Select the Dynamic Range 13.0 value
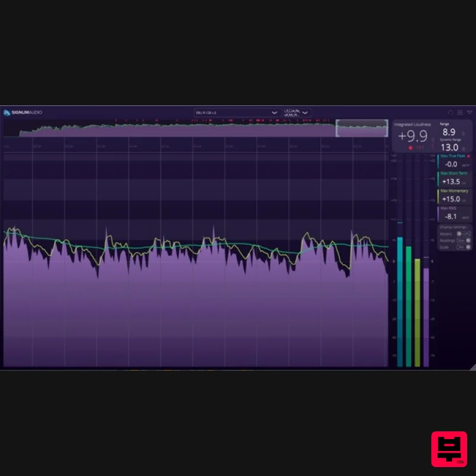 click(x=451, y=146)
